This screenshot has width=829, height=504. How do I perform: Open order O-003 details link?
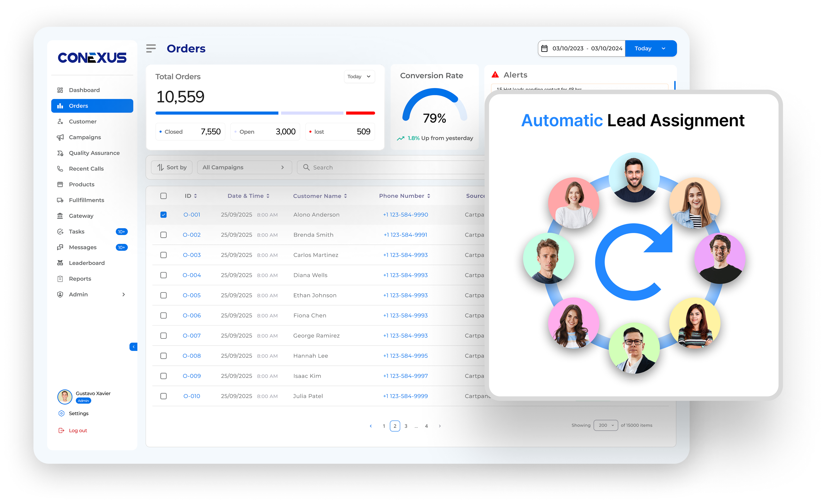[192, 255]
